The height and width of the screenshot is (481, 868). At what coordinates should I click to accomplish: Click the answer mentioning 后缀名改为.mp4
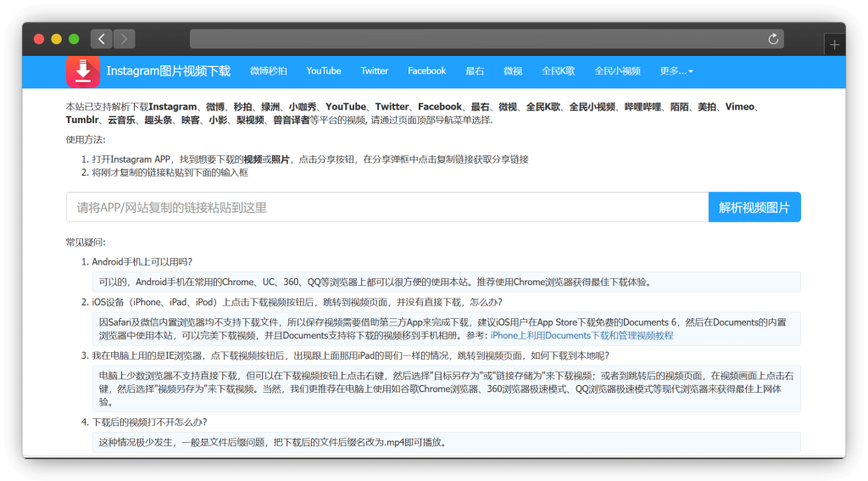click(446, 442)
